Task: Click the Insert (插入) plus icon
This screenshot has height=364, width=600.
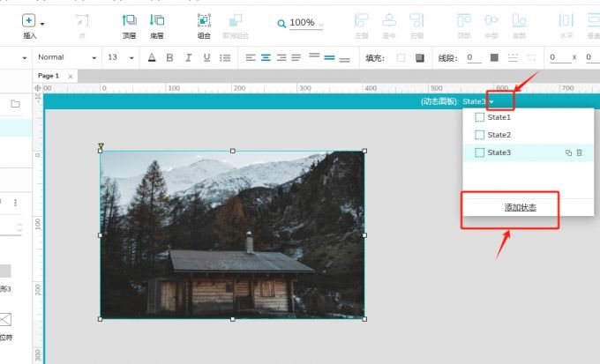Action: (x=29, y=20)
